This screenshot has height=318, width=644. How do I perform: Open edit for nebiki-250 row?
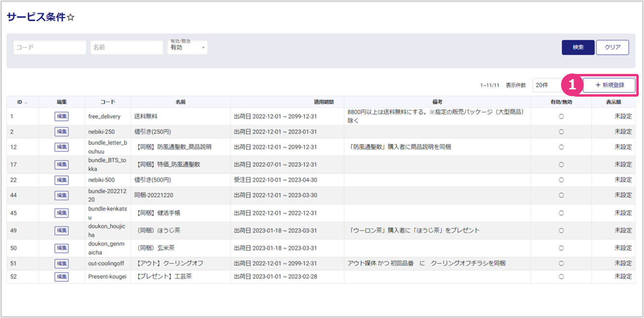coord(61,131)
